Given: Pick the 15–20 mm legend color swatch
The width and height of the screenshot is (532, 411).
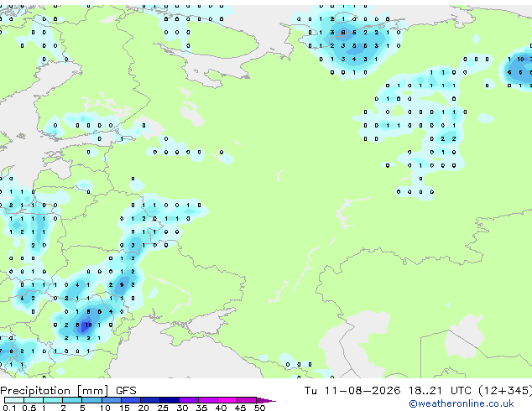Looking at the screenshot, I should (x=130, y=400).
